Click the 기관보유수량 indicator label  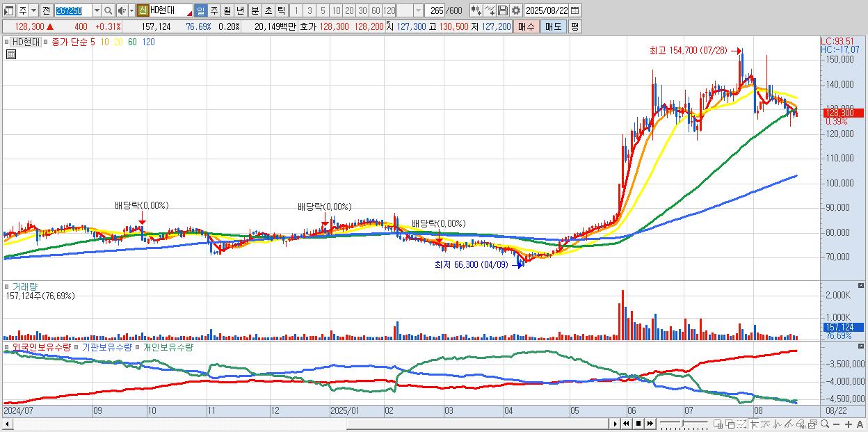[x=106, y=347]
